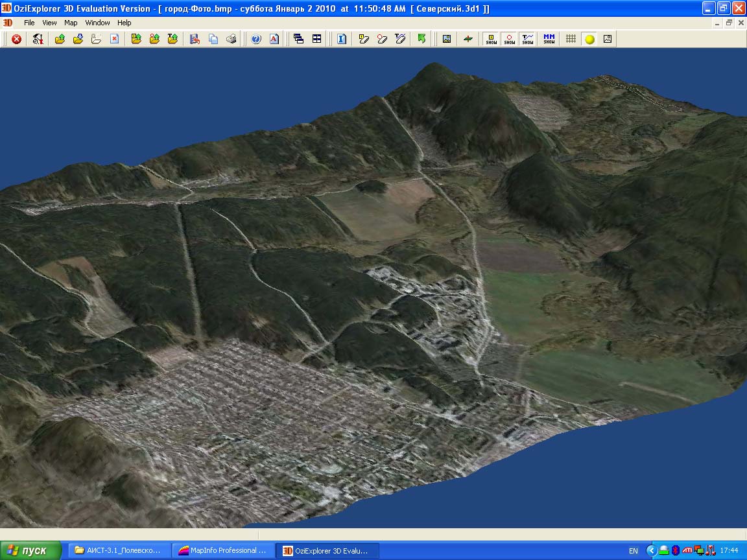
Task: Click the blue help question mark icon
Action: coord(256,39)
